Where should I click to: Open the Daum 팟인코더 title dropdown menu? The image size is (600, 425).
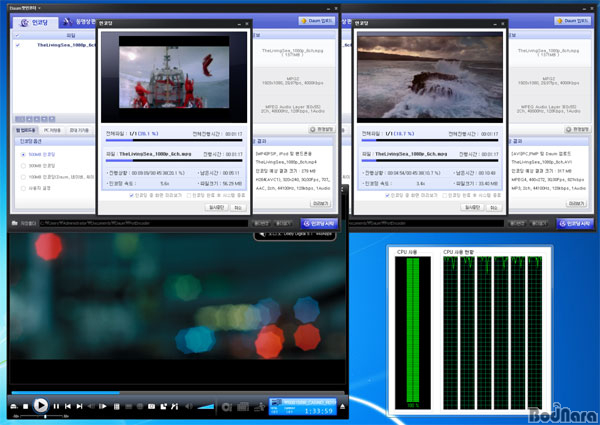click(25, 8)
